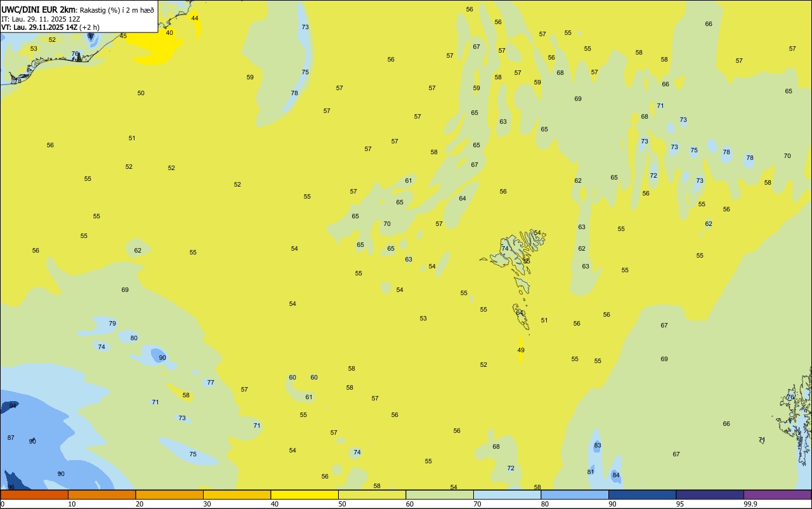Click the title text 'UWC/DINI EUR 2km'

[39, 10]
